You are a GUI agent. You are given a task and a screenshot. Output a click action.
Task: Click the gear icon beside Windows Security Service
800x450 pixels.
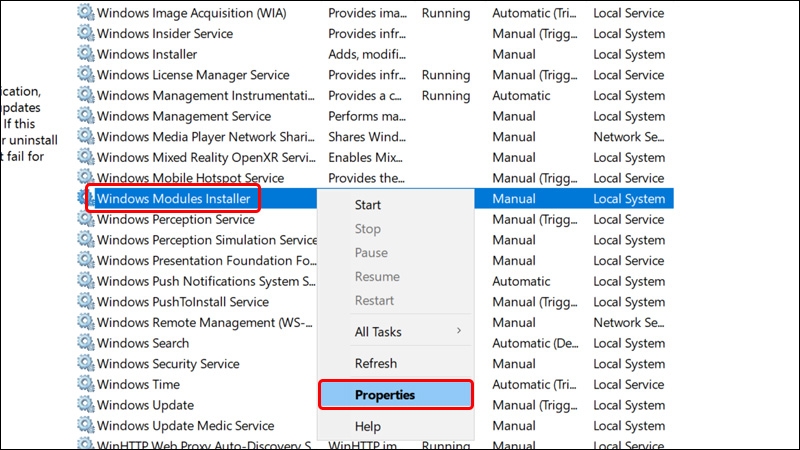[86, 364]
